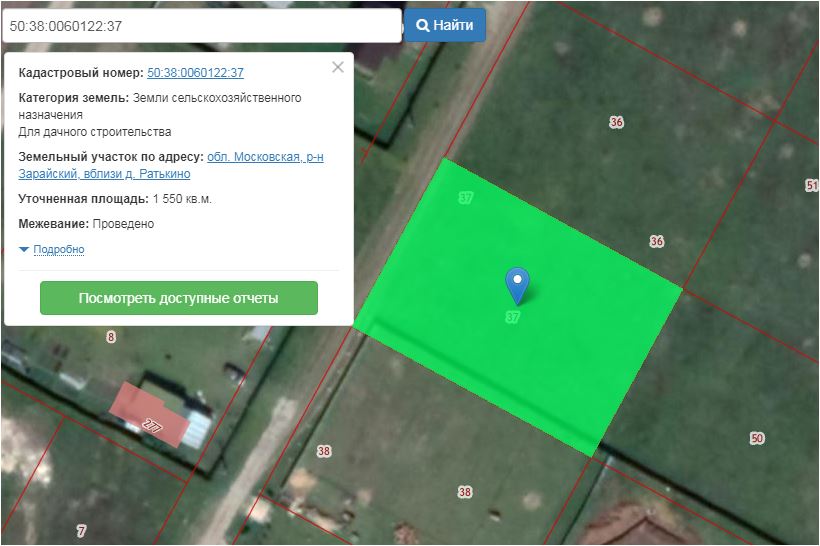Click the text Уточненная площадь: 1 550 кв.м.
The width and height of the screenshot is (820, 546).
pos(115,199)
